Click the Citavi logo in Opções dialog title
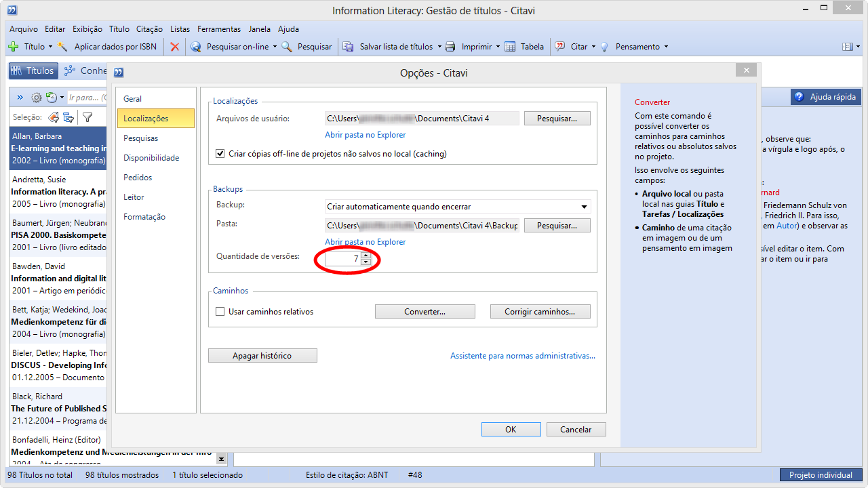The height and width of the screenshot is (488, 868). pos(119,73)
